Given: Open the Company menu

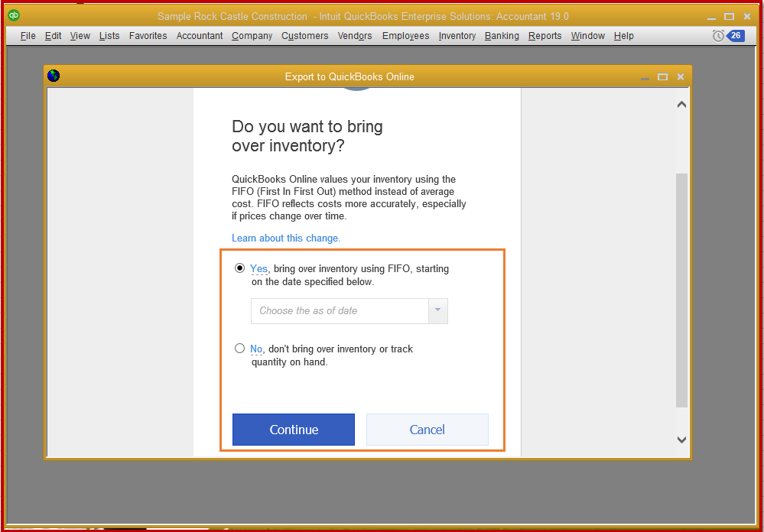Looking at the screenshot, I should pos(252,36).
